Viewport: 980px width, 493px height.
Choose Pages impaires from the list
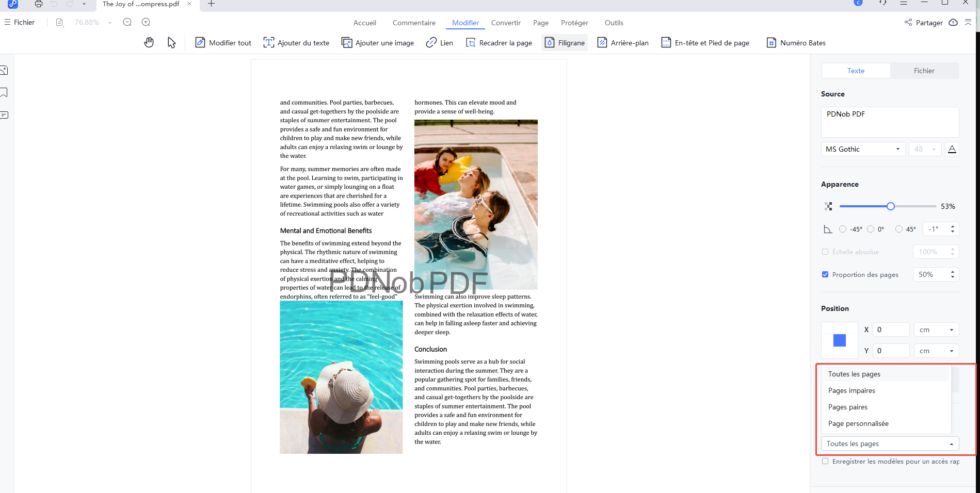click(852, 390)
